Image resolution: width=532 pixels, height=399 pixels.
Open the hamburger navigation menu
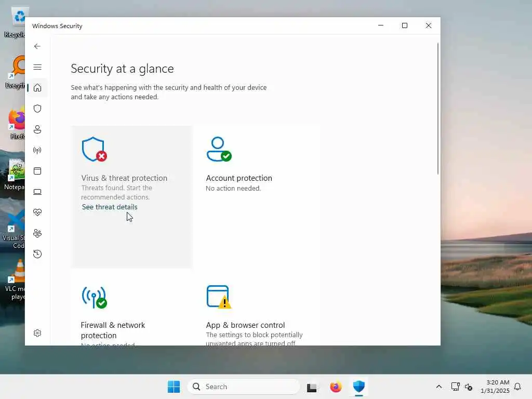(37, 67)
